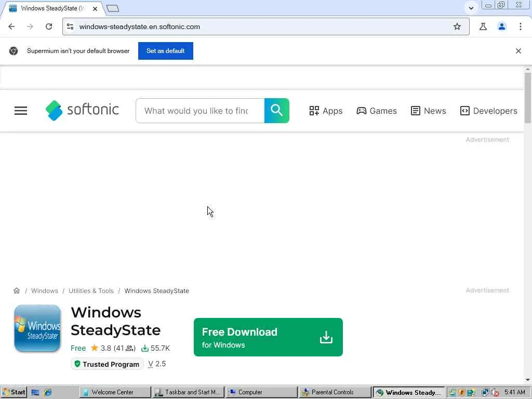
Task: Bookmark this page with the star
Action: [x=457, y=26]
